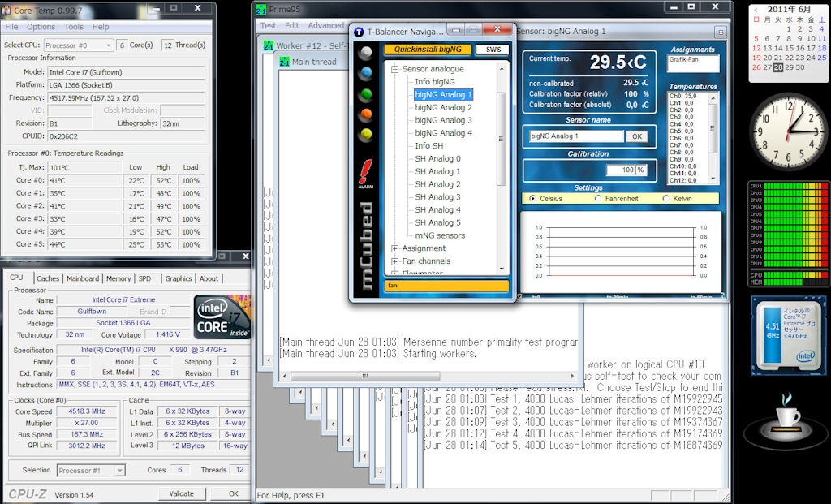
Task: Click the analog clock gadget
Action: pos(787,133)
